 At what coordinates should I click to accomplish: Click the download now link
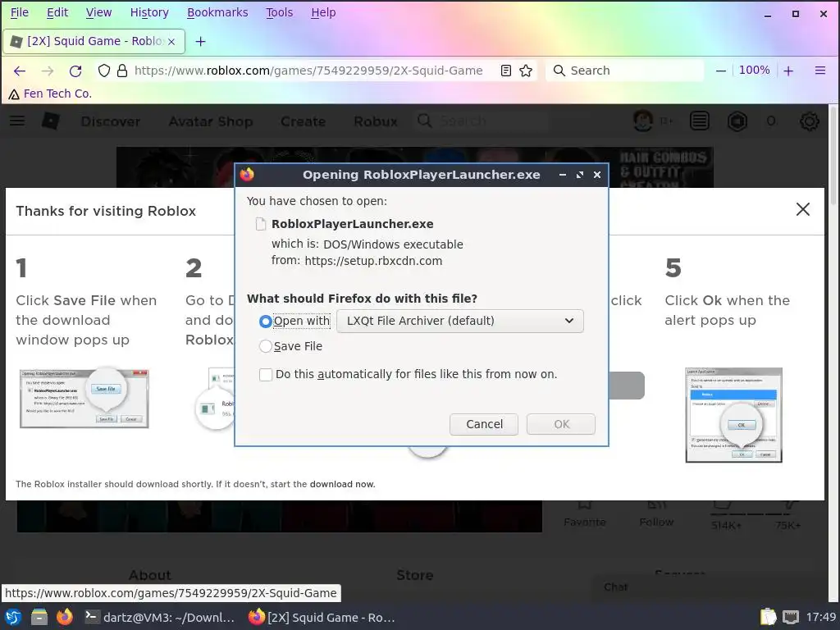click(x=342, y=484)
